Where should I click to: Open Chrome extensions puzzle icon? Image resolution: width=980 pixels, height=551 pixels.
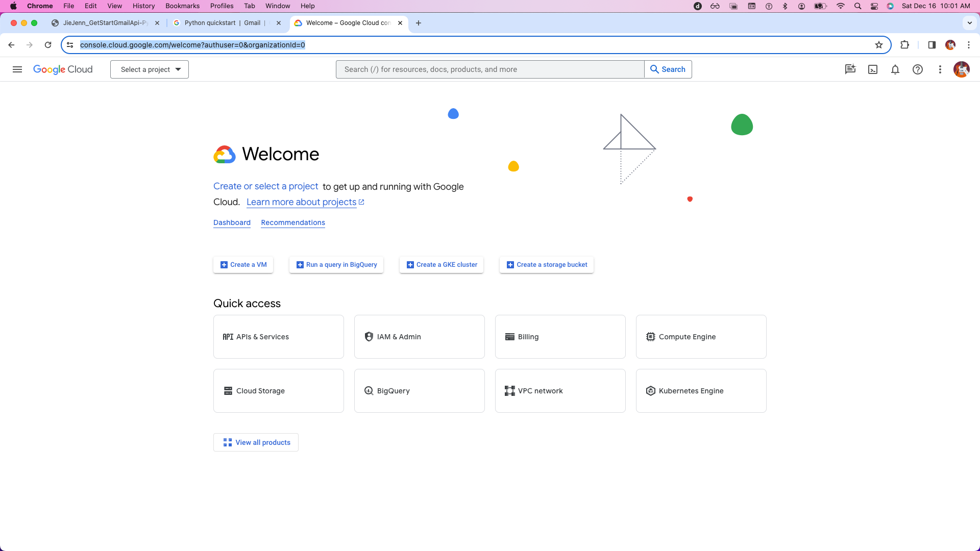click(905, 45)
